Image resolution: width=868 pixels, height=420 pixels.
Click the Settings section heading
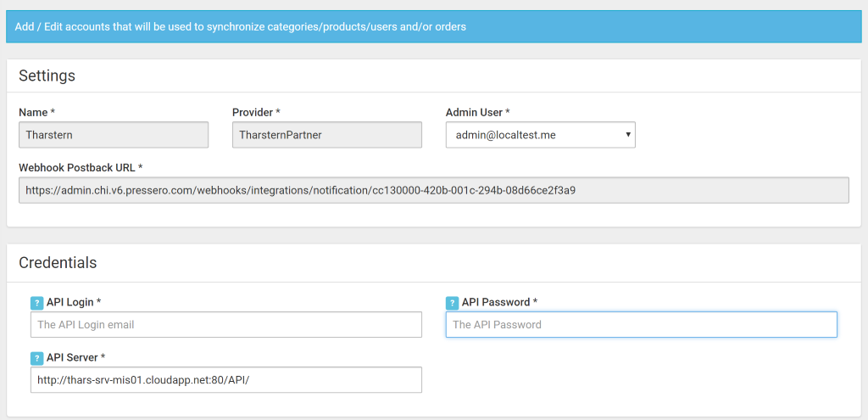47,76
